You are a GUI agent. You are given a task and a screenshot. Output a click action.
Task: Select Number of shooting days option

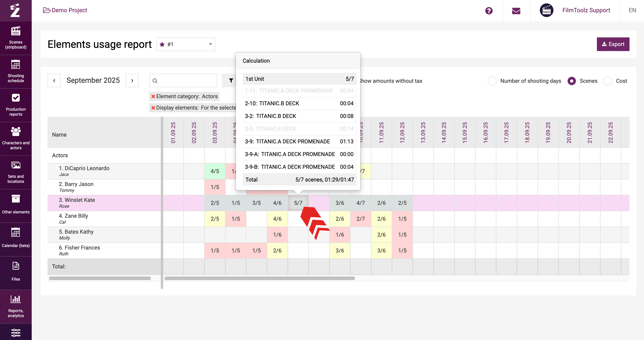(492, 81)
